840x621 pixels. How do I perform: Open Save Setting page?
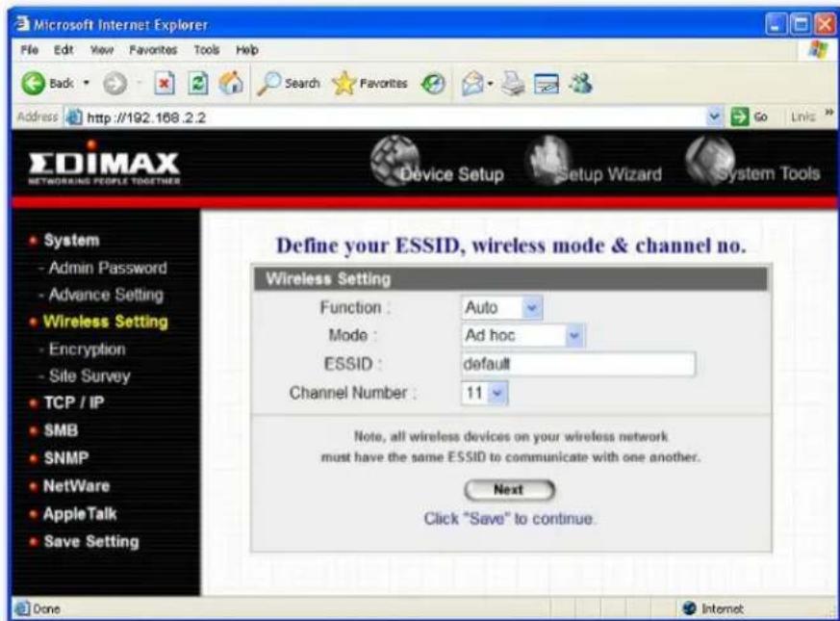point(91,542)
